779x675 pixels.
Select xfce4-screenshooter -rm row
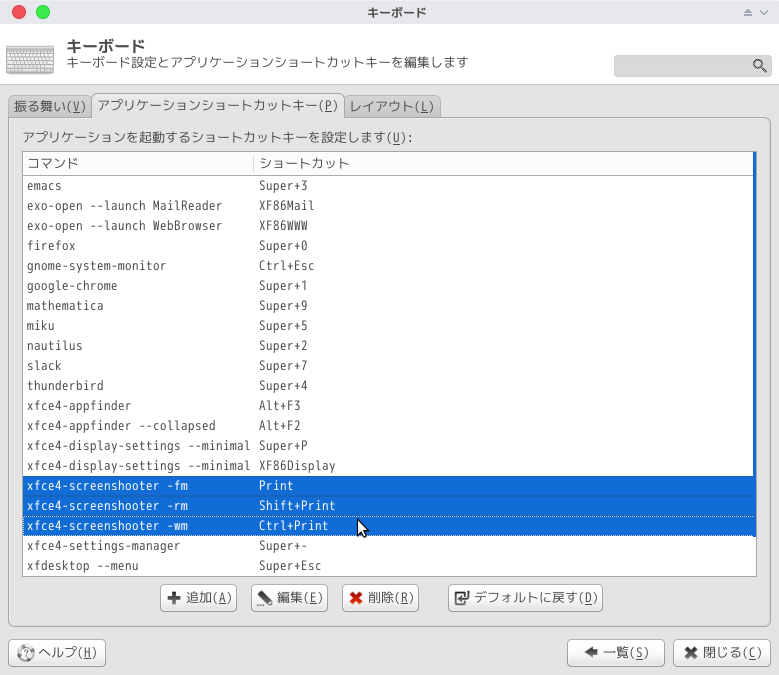click(x=390, y=506)
